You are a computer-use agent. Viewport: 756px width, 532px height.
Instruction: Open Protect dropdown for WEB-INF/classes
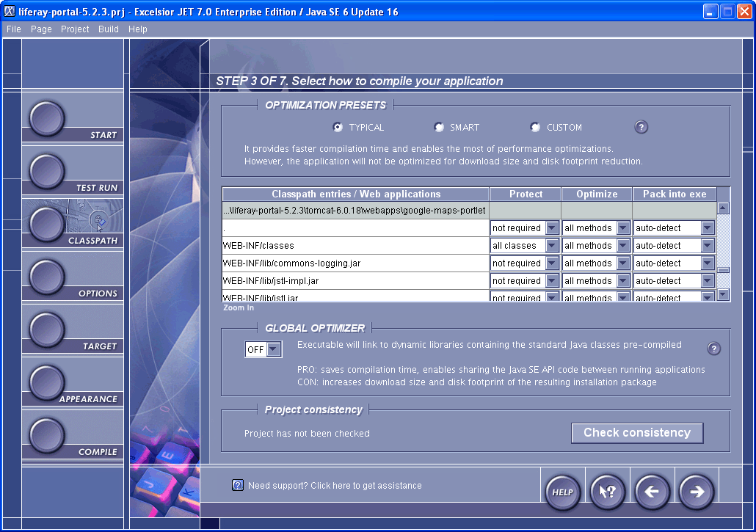pos(552,246)
